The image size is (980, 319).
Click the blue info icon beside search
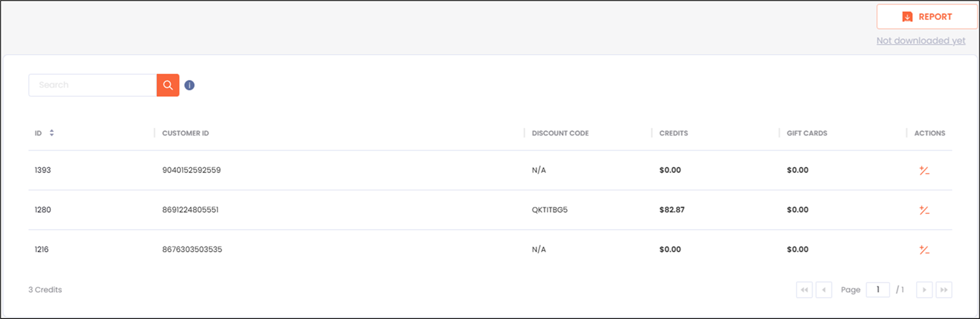coord(189,85)
